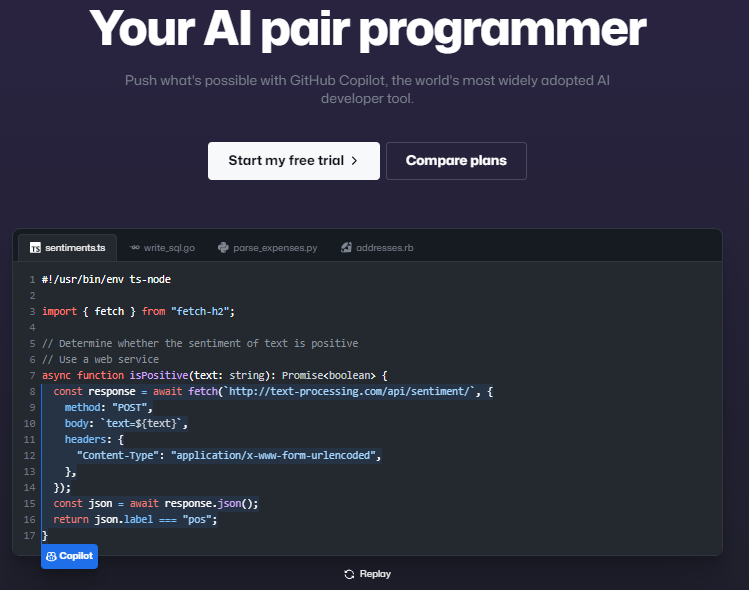Click the return json.label === "pos" line
Screen dimensions: 749x590
(x=135, y=519)
